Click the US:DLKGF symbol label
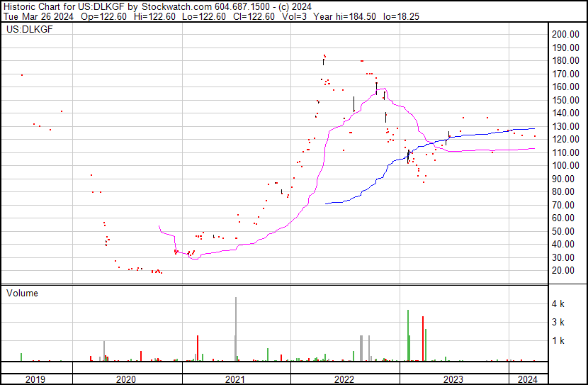Screen dimensions: 588x385 [x=29, y=29]
